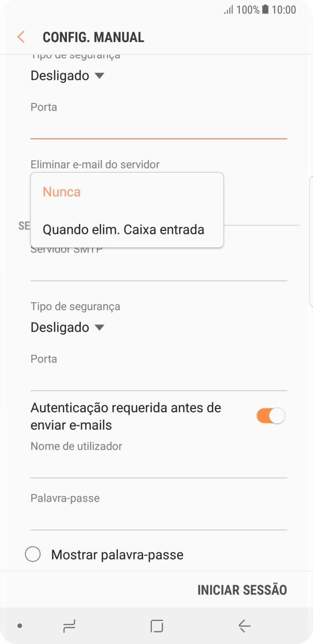Tap the back navigation icon at bottom right
313x644 pixels.
[244, 626]
